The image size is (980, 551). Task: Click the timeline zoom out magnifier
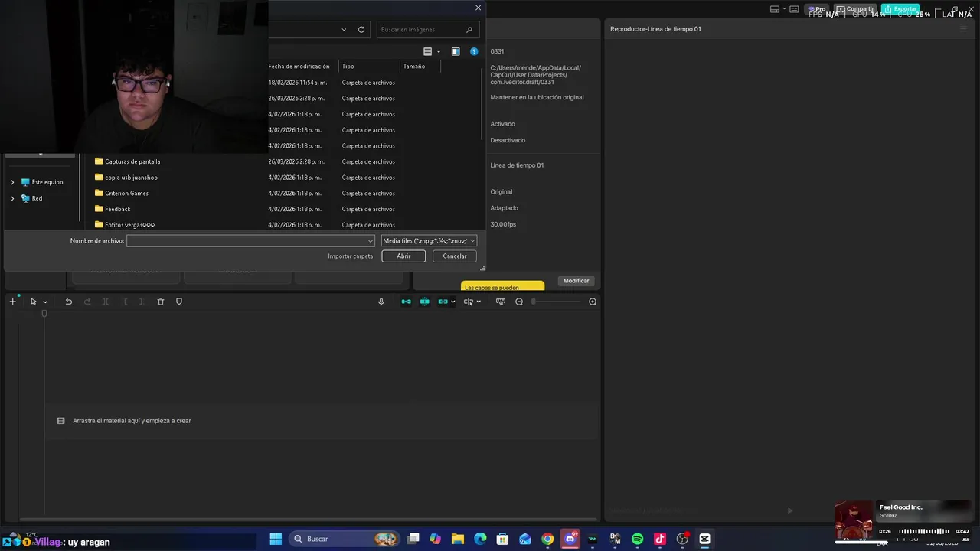(x=519, y=302)
